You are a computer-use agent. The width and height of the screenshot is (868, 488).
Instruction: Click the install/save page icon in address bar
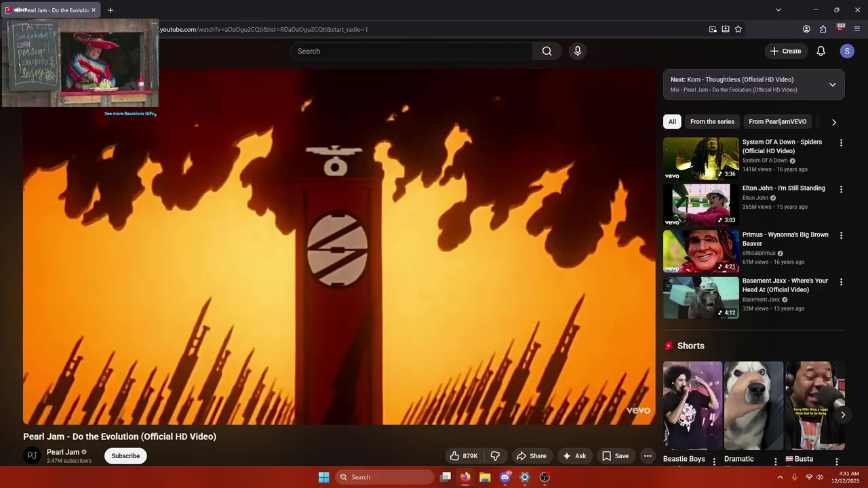[x=726, y=29]
